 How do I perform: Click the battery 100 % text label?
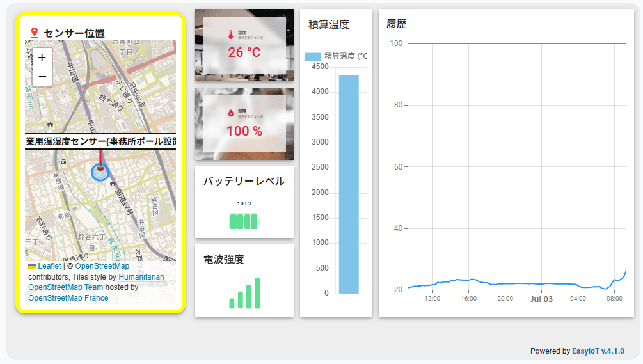(x=244, y=203)
